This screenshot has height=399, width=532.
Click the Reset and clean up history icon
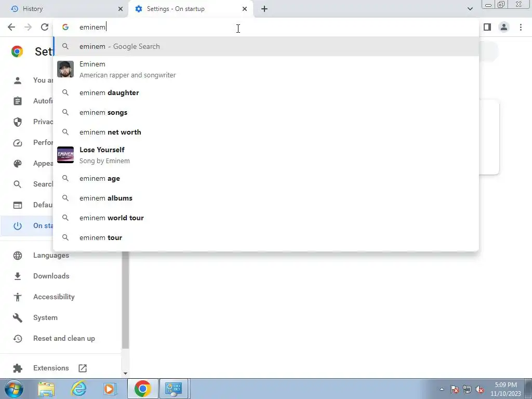click(x=18, y=339)
